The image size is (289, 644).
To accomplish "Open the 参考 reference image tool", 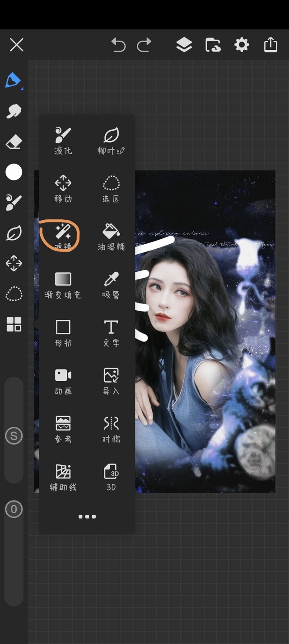I will (63, 429).
